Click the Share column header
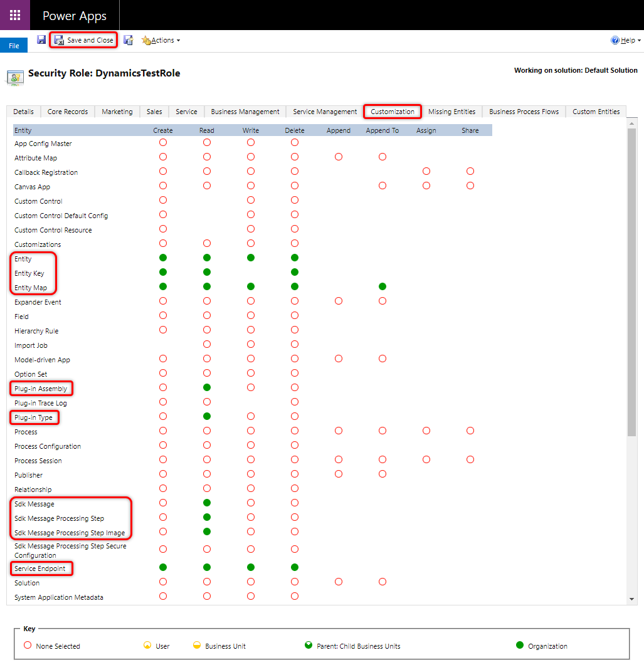 (470, 130)
